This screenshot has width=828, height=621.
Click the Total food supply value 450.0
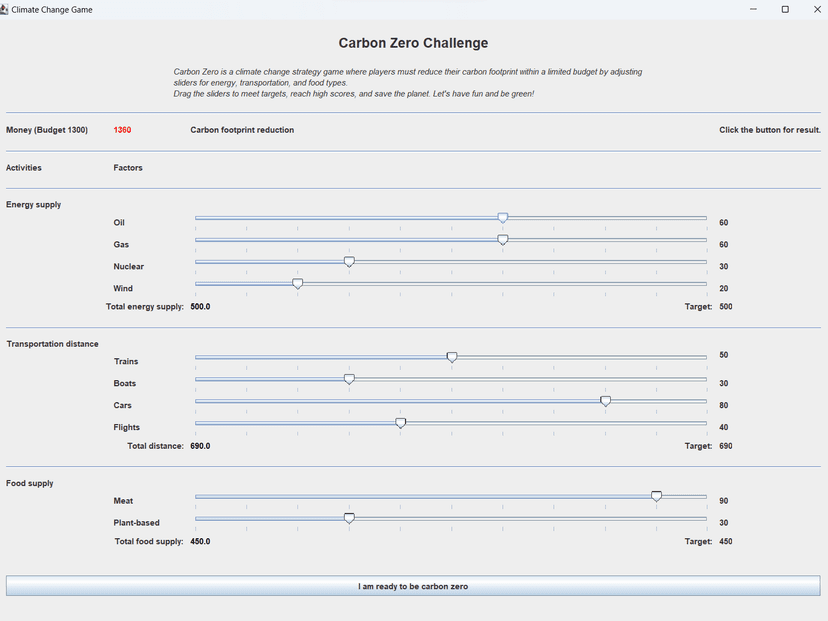201,541
